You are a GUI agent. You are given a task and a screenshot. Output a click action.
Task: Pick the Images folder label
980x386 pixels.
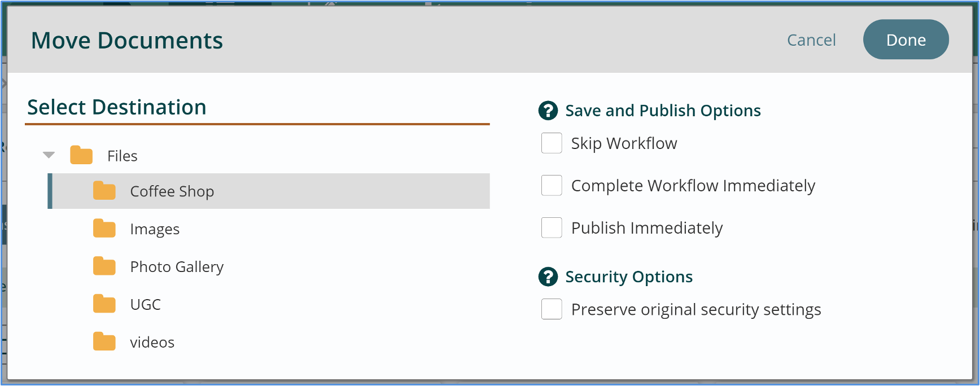155,229
